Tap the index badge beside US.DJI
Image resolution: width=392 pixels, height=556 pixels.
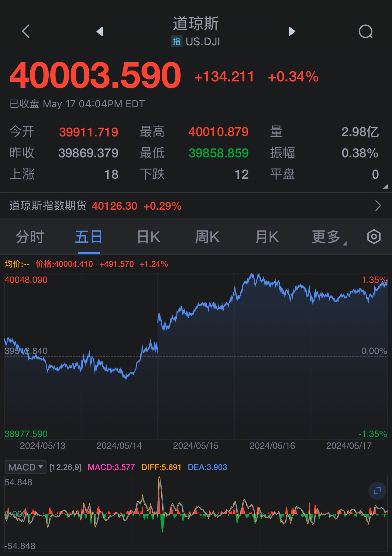[176, 41]
